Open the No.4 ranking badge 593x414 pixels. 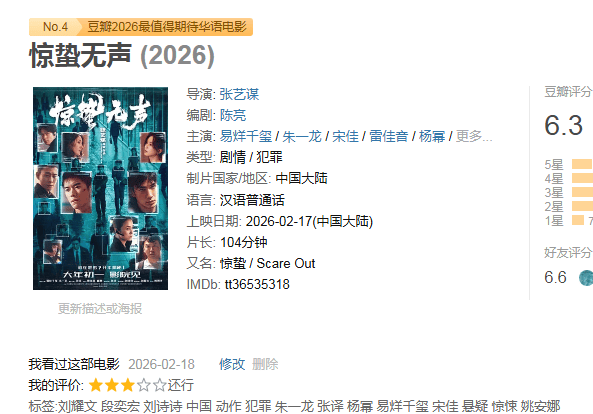(55, 27)
